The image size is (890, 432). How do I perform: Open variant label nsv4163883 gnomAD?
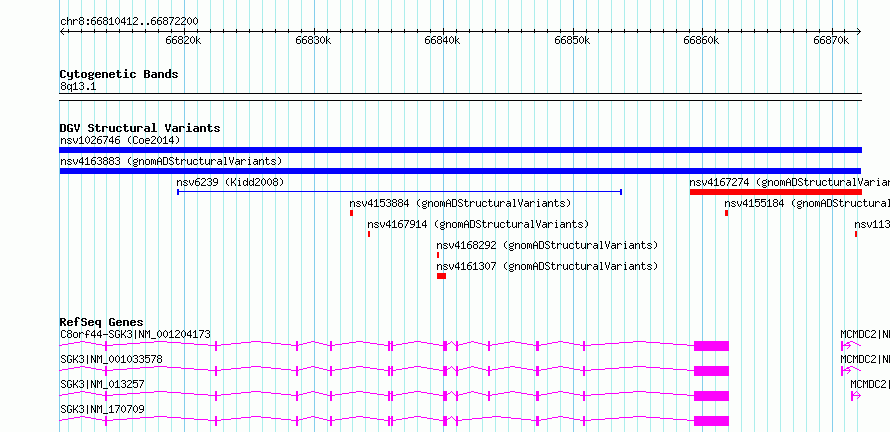tap(171, 161)
